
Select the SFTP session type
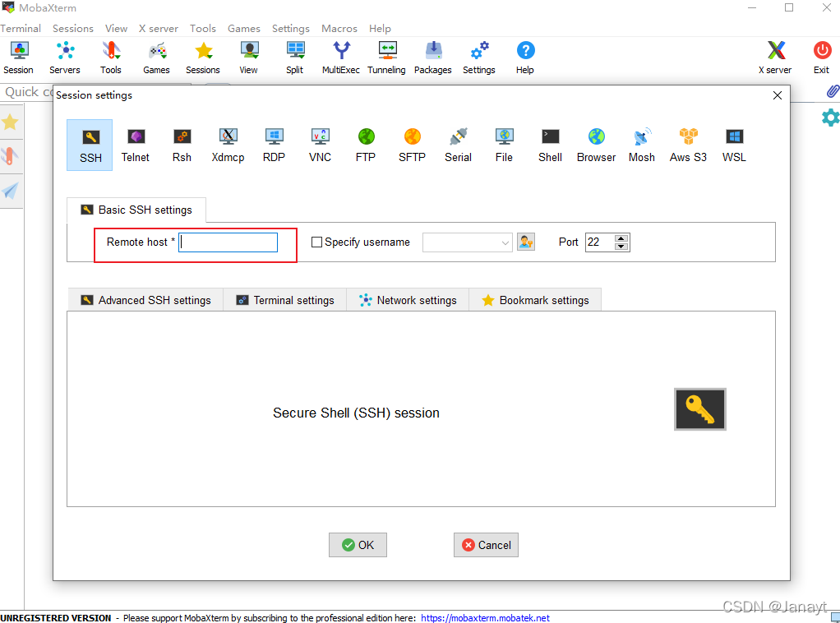click(x=413, y=145)
